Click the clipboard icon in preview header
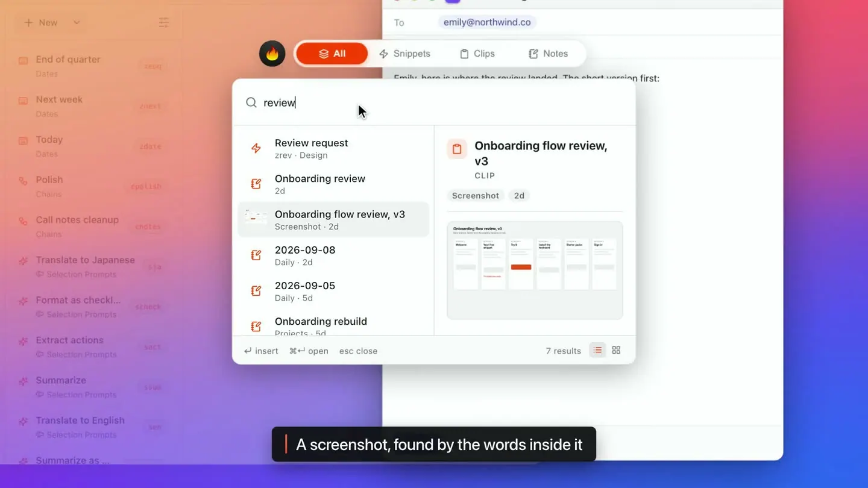The width and height of the screenshot is (868, 488). click(x=457, y=149)
